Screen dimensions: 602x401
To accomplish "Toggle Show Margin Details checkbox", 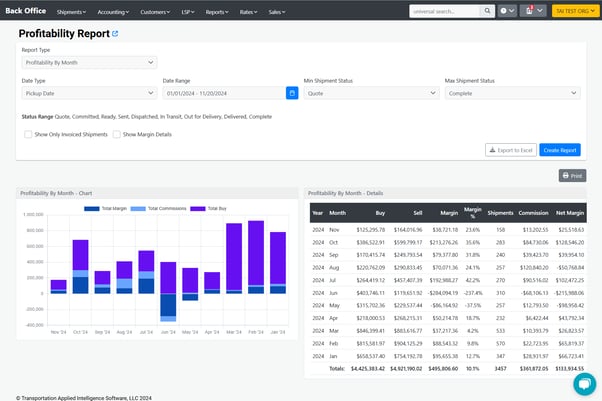I will point(116,134).
